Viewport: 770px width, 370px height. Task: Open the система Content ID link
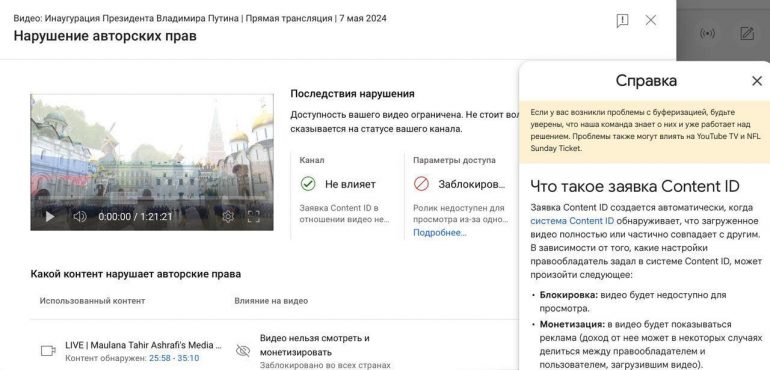click(572, 221)
